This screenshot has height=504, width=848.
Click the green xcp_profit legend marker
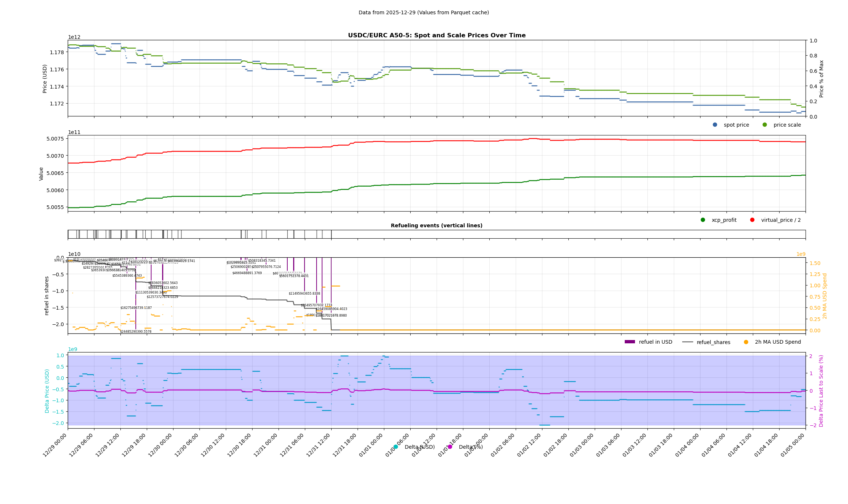pyautogui.click(x=703, y=220)
